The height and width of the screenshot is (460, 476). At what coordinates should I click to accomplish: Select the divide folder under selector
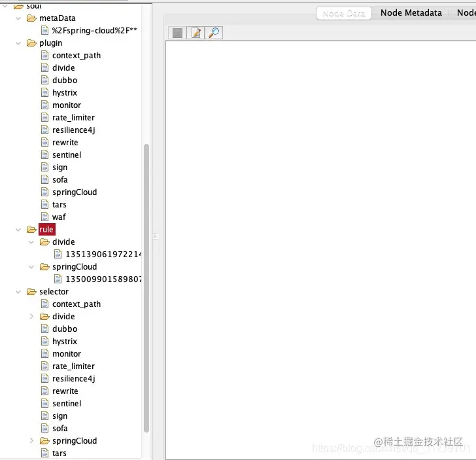(63, 317)
